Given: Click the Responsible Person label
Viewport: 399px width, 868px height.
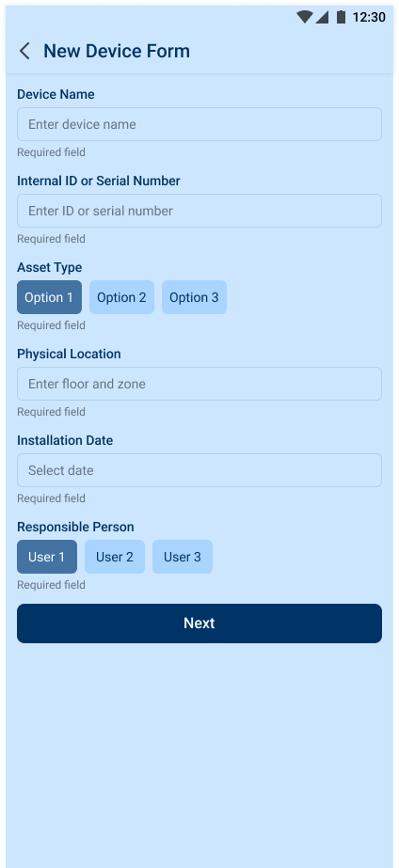Looking at the screenshot, I should click(75, 527).
